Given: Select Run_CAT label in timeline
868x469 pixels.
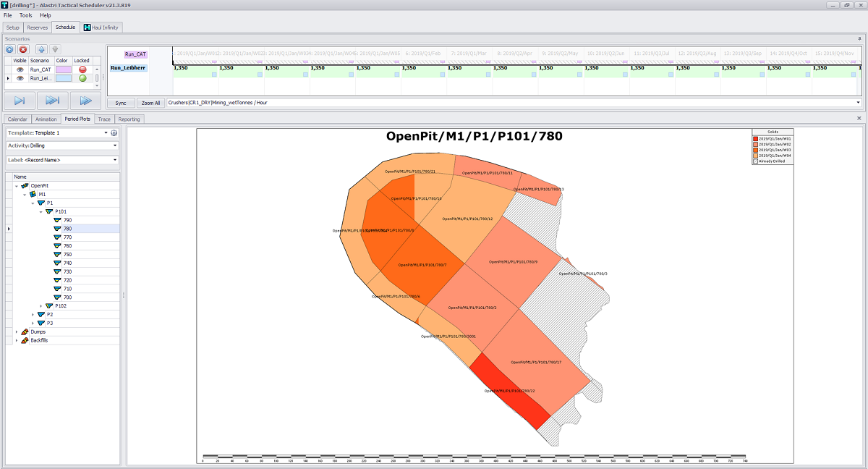Looking at the screenshot, I should [135, 54].
